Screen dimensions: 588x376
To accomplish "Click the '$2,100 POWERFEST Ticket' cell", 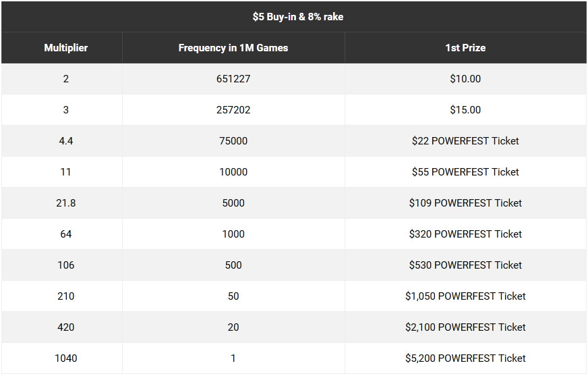I will [x=465, y=327].
